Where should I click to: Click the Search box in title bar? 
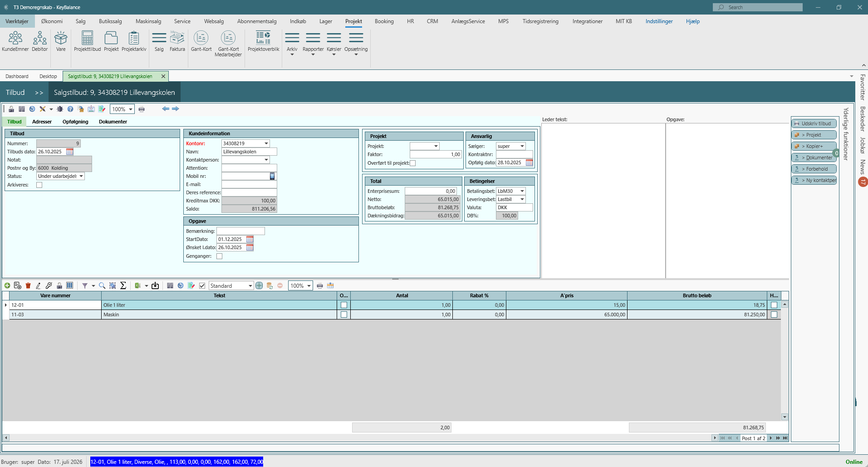[757, 7]
